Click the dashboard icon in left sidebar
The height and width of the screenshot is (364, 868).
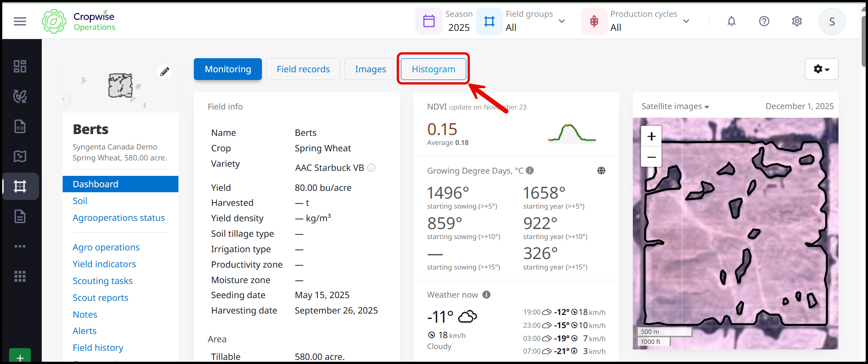(20, 66)
